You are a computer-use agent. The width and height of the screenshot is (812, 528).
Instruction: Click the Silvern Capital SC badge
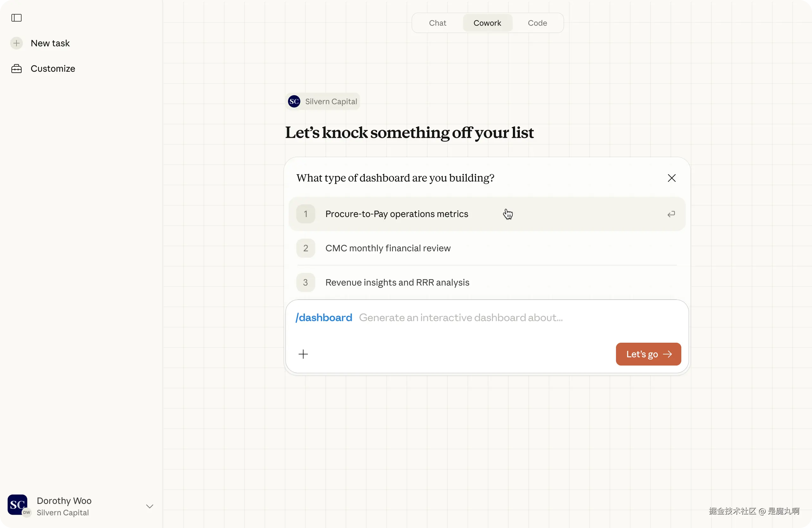click(x=294, y=101)
